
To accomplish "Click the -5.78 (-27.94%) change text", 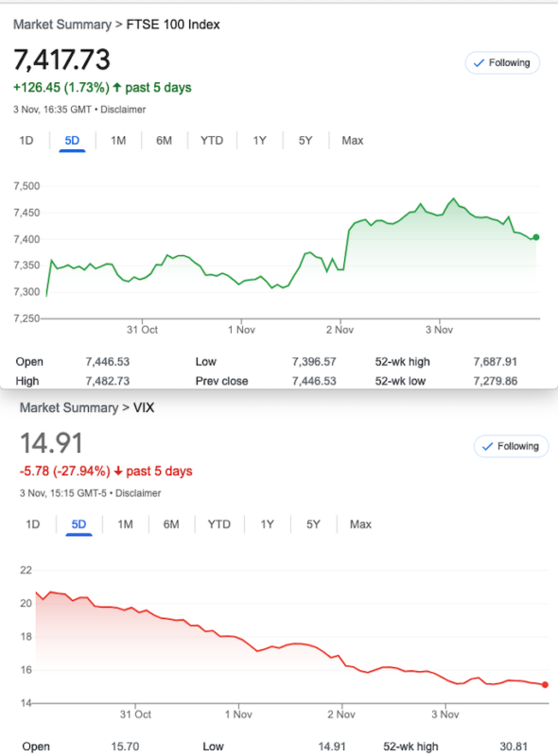I will pos(65,471).
